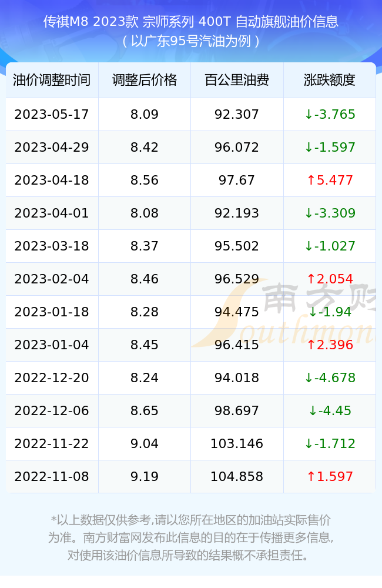This screenshot has width=382, height=588.
Task: Select the price value 8.37
Action: click(145, 246)
